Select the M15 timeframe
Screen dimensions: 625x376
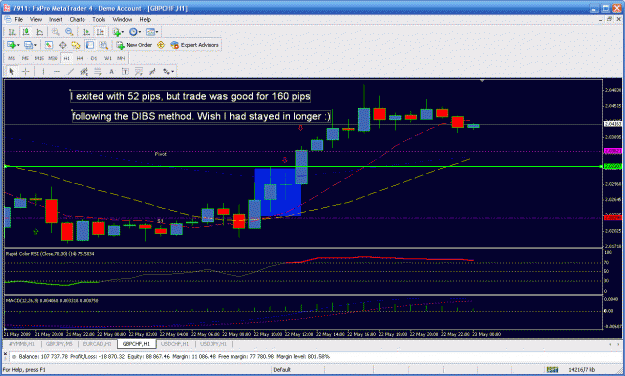coord(39,58)
